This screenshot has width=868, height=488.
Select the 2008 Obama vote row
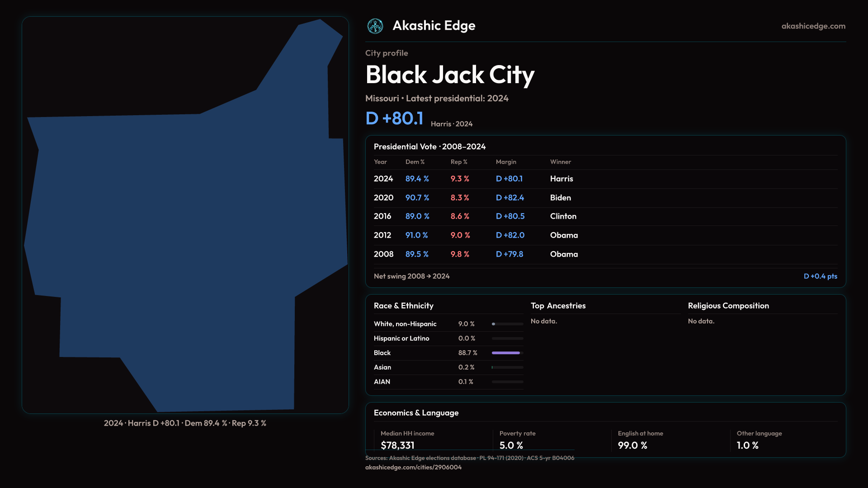tap(605, 254)
